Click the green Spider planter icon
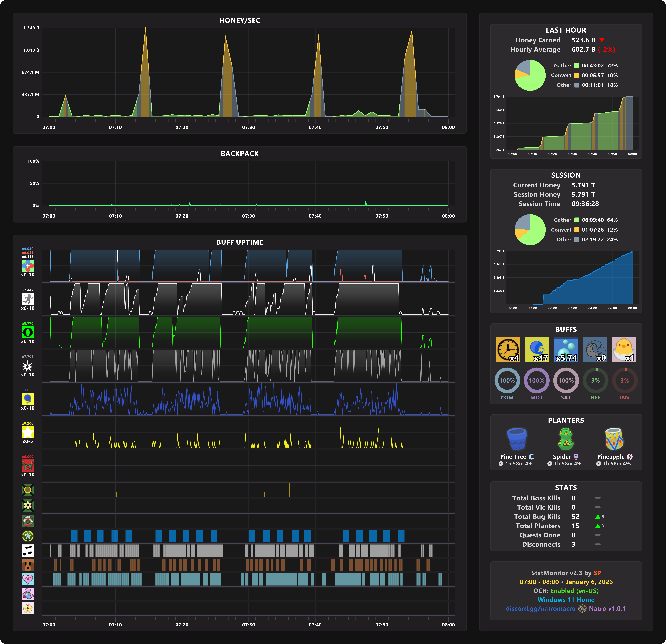The image size is (666, 644). click(566, 439)
